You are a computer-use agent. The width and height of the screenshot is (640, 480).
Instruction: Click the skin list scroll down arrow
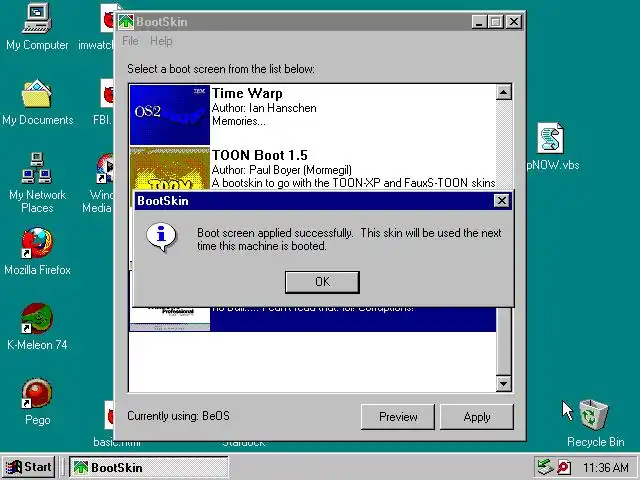click(504, 384)
